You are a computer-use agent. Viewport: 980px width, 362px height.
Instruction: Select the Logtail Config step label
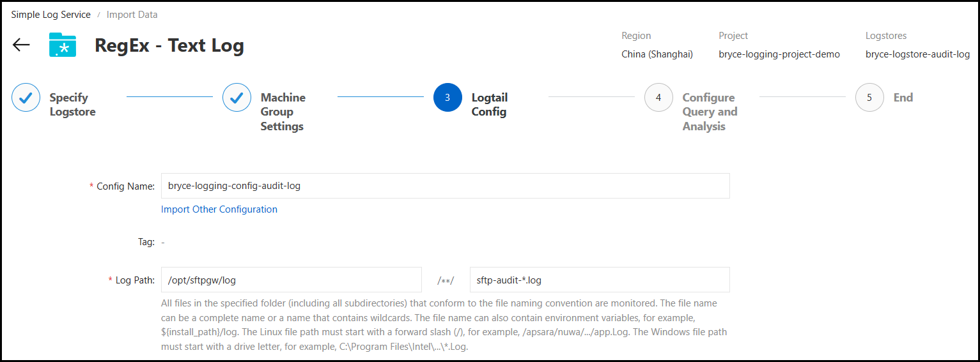pos(489,105)
